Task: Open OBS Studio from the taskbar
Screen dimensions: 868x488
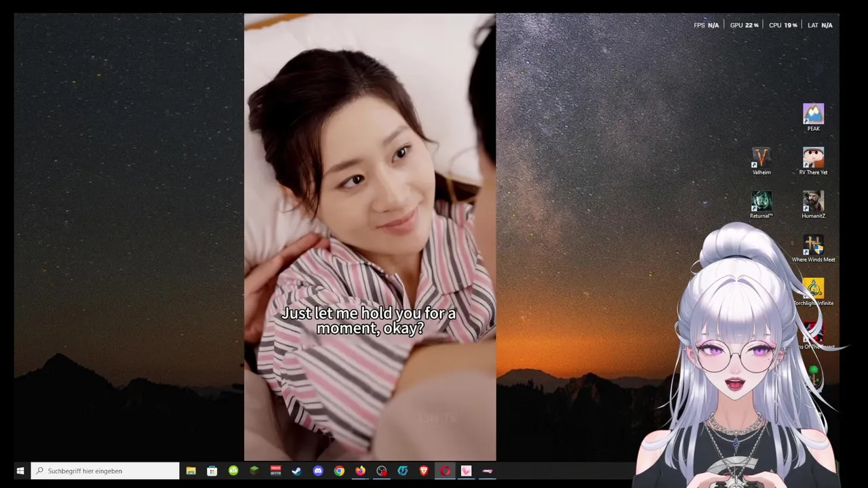Action: (x=381, y=470)
